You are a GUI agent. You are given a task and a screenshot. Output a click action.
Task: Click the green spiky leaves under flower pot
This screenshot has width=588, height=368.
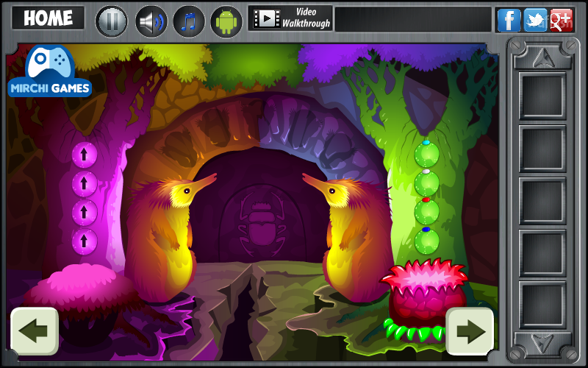coord(415,330)
